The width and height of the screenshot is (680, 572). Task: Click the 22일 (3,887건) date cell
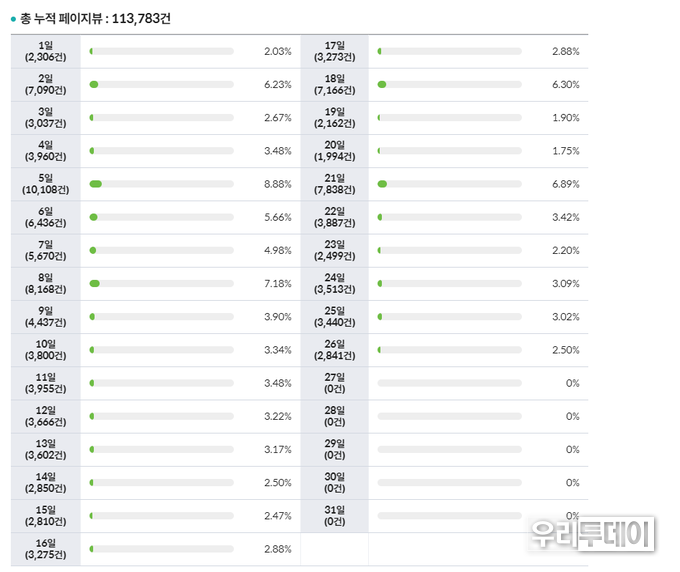coord(334,217)
